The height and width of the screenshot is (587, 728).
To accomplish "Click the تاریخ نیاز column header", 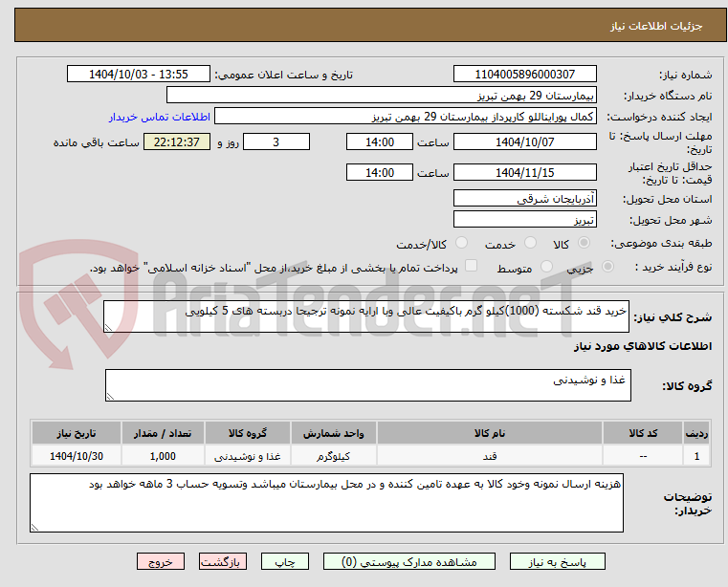I will coord(77,433).
